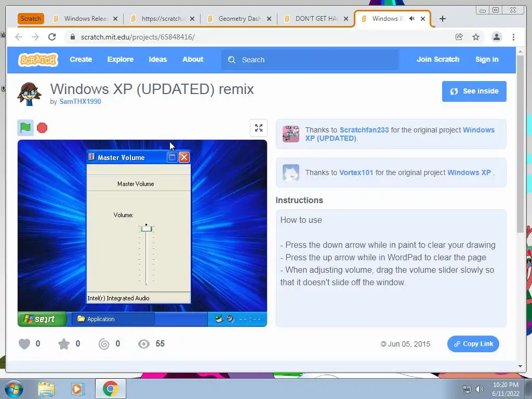View remixes via the spiral icon

click(104, 344)
